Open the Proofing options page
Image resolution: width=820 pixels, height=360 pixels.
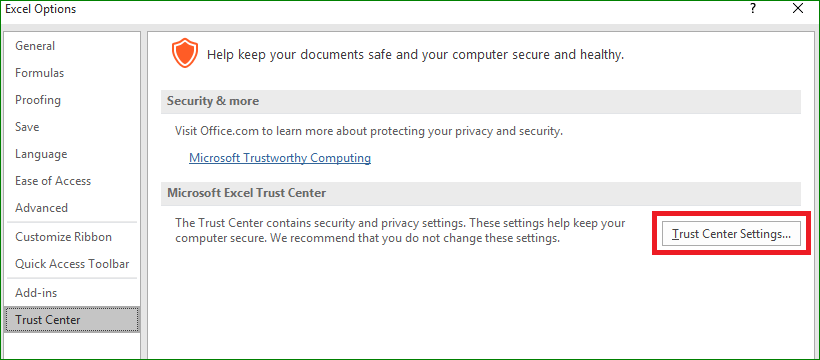pyautogui.click(x=38, y=100)
